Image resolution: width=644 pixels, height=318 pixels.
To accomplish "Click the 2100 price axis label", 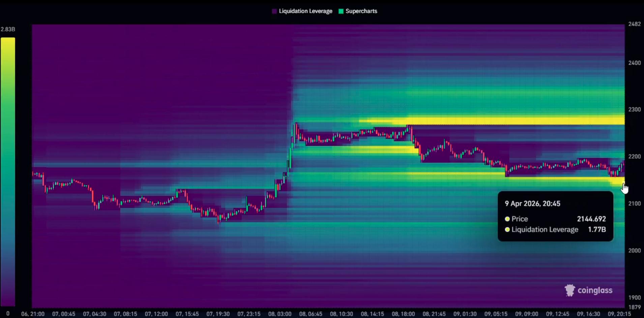I will pyautogui.click(x=635, y=204).
